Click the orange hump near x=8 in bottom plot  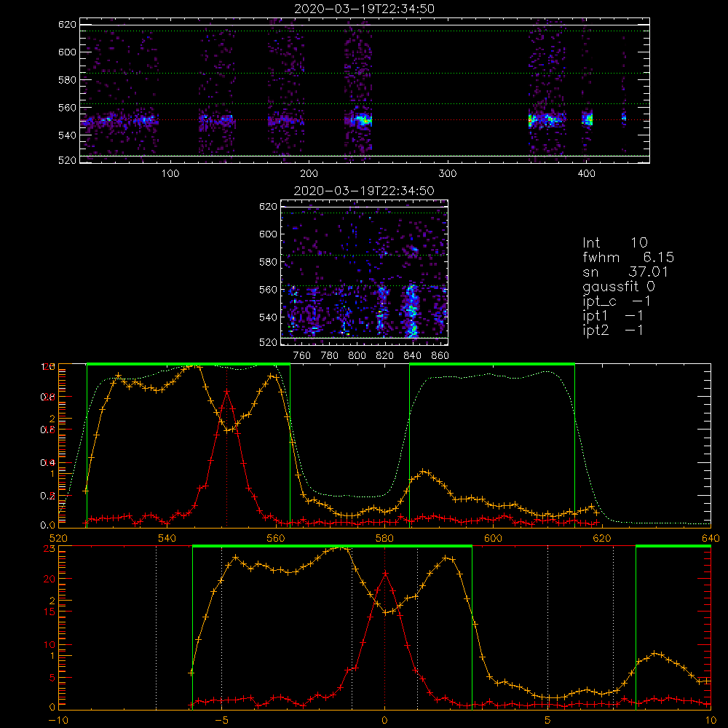click(x=654, y=654)
